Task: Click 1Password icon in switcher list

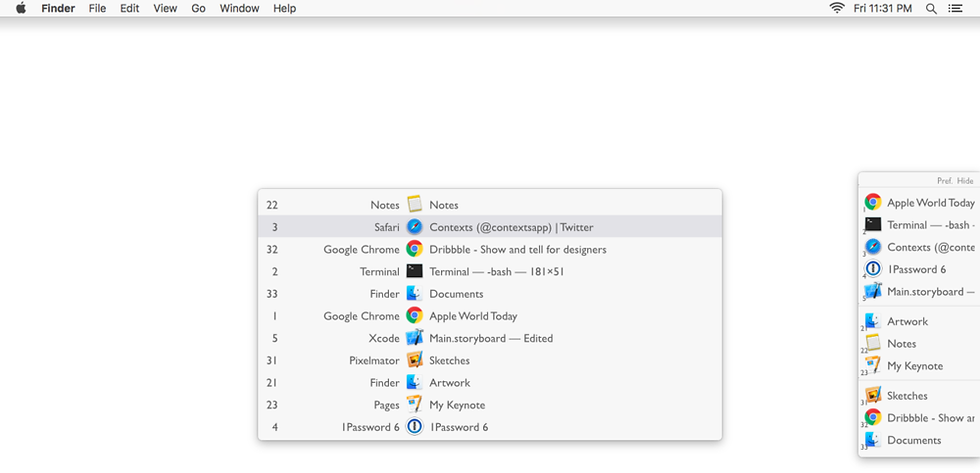Action: pyautogui.click(x=414, y=427)
